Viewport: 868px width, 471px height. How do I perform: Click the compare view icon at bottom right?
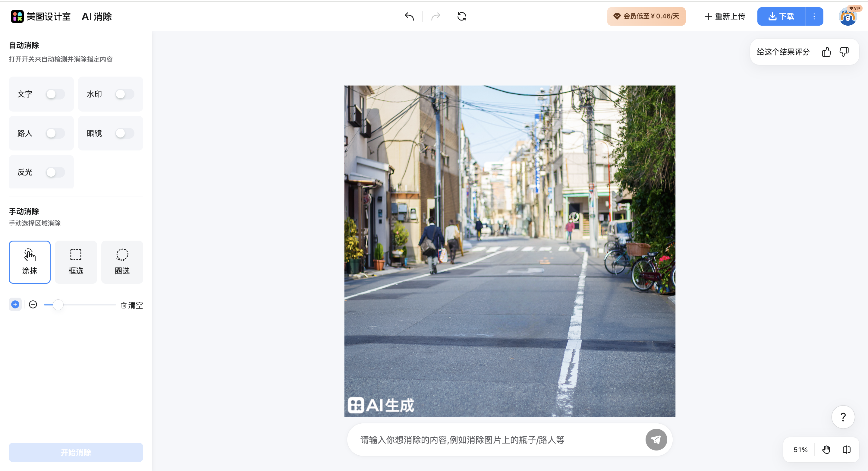pos(847,449)
